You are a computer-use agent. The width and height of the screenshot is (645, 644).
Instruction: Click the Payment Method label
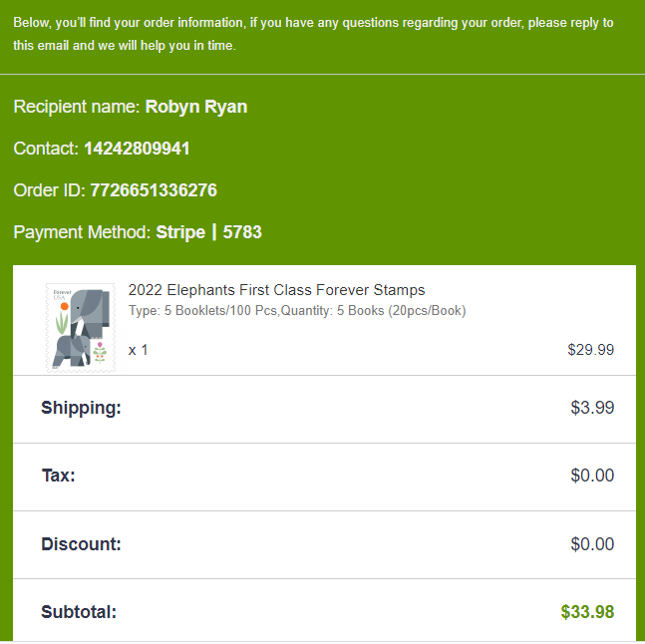tap(82, 232)
